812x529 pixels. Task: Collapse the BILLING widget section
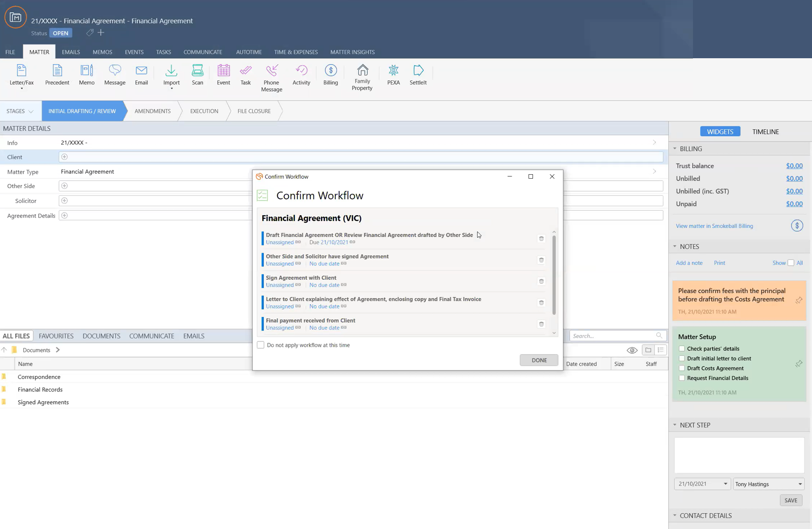tap(675, 149)
